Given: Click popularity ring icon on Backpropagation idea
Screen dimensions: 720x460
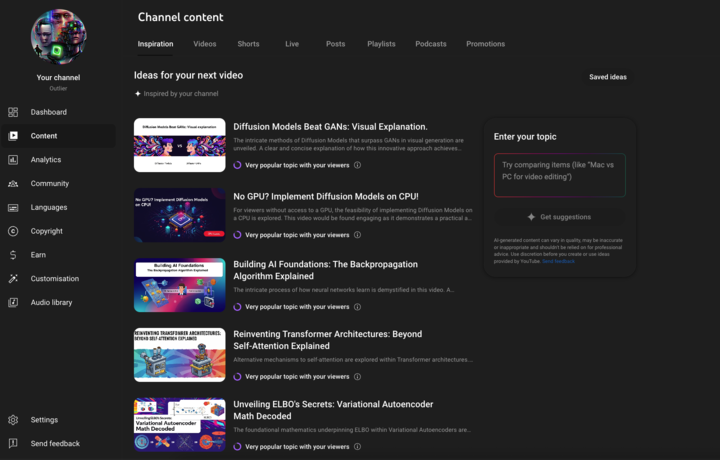Looking at the screenshot, I should click(237, 307).
